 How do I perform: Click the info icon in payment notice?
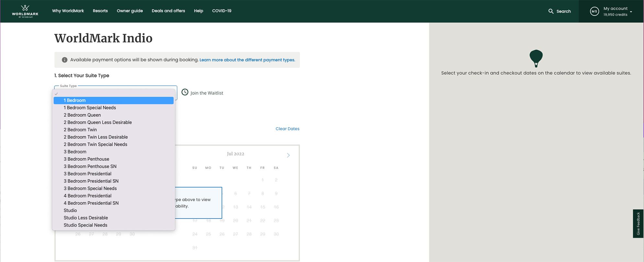[x=64, y=60]
